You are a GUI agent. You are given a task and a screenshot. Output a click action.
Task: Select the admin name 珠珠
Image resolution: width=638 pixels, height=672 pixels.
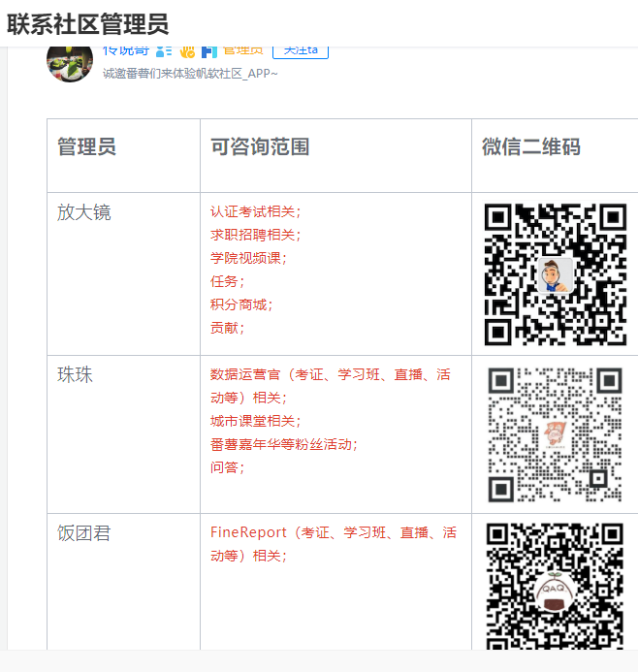click(x=75, y=374)
